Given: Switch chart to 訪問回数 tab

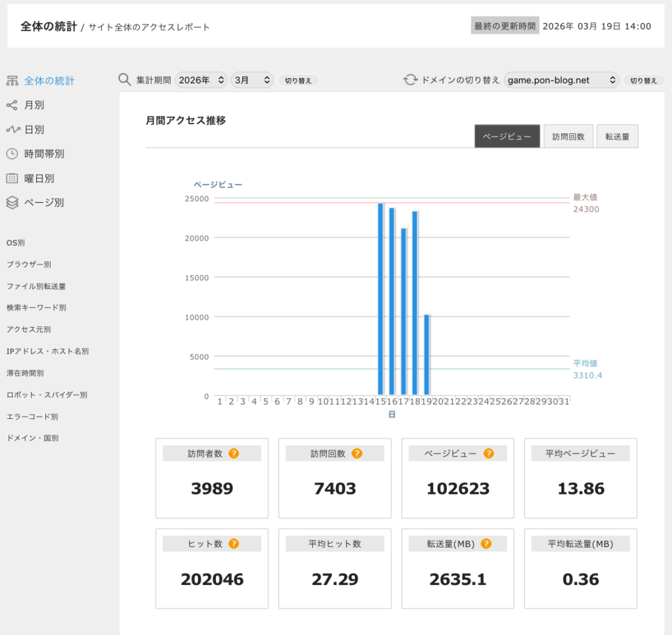Looking at the screenshot, I should pos(568,137).
